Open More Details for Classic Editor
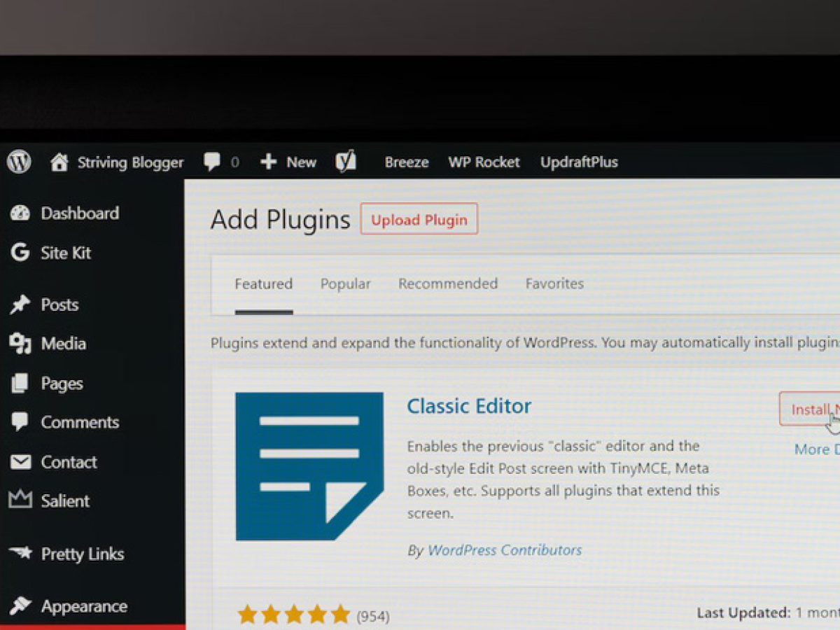This screenshot has height=630, width=840. coord(817,449)
